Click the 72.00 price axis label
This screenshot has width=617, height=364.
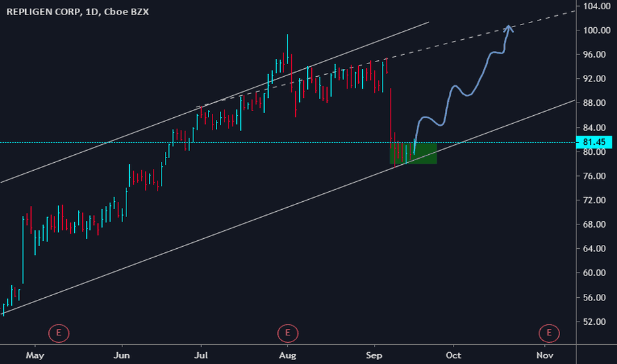(x=594, y=201)
